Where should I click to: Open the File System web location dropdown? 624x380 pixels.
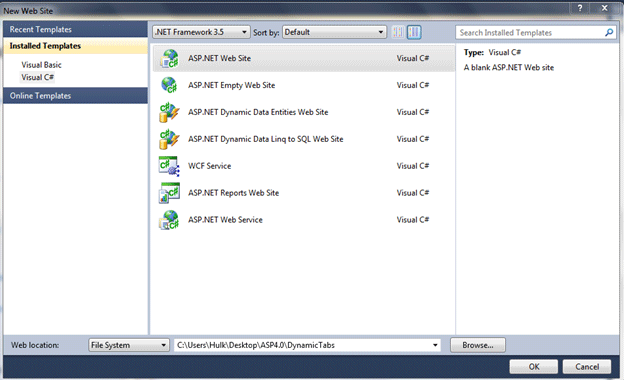128,345
